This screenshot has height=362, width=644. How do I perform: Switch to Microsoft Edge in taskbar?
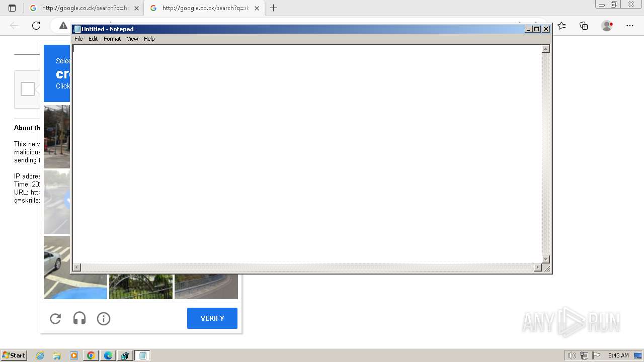pos(108,355)
